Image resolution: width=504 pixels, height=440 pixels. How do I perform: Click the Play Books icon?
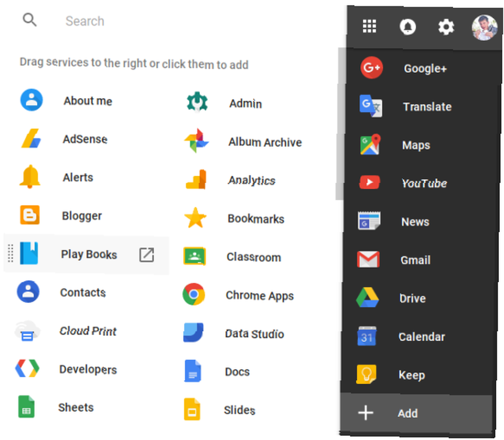click(29, 253)
